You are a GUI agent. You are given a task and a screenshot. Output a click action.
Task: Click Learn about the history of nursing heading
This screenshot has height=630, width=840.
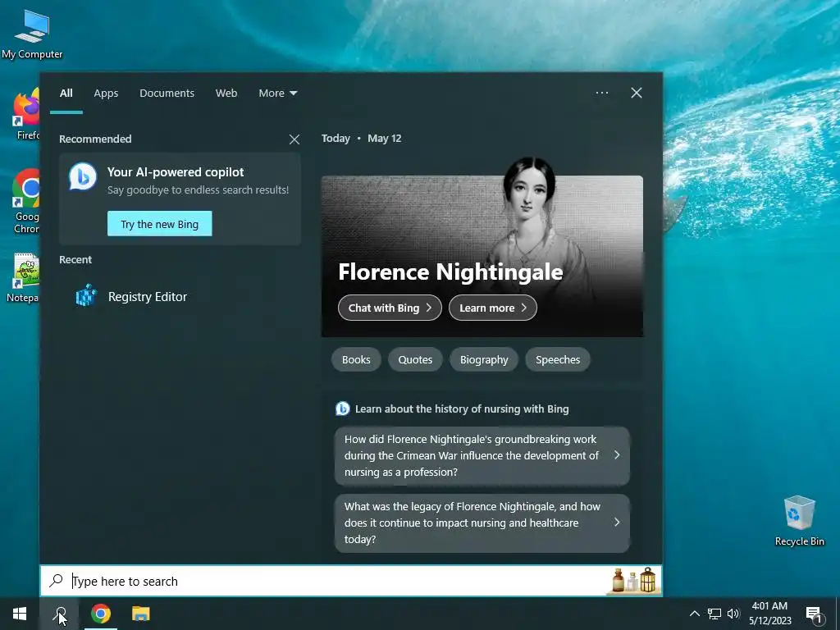pyautogui.click(x=462, y=409)
